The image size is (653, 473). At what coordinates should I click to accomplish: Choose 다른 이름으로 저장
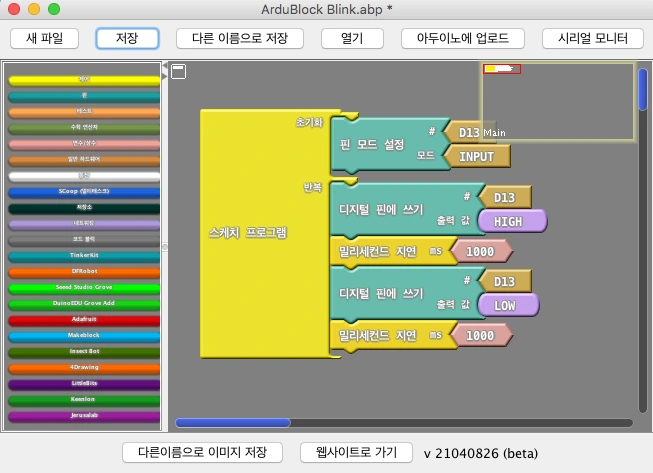pyautogui.click(x=239, y=38)
